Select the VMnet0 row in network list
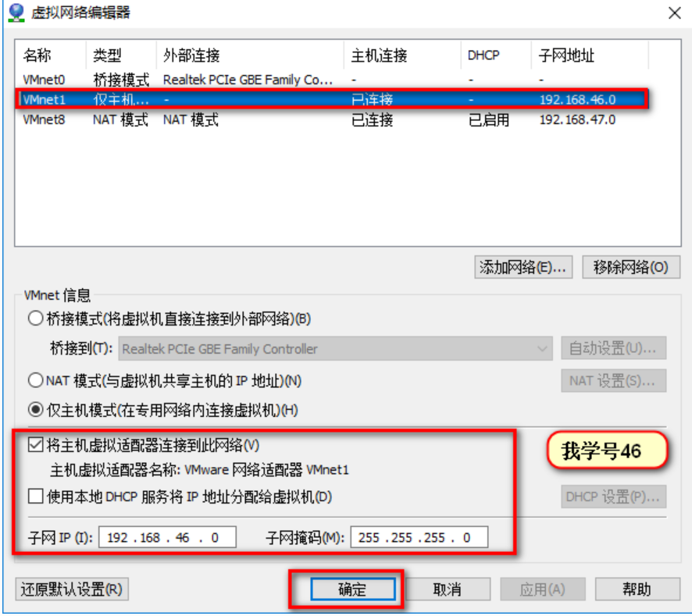692x616 pixels. [332, 80]
